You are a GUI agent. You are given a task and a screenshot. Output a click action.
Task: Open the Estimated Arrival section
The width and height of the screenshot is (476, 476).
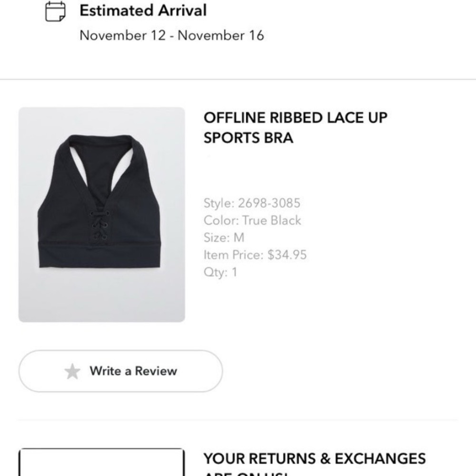coord(143,10)
